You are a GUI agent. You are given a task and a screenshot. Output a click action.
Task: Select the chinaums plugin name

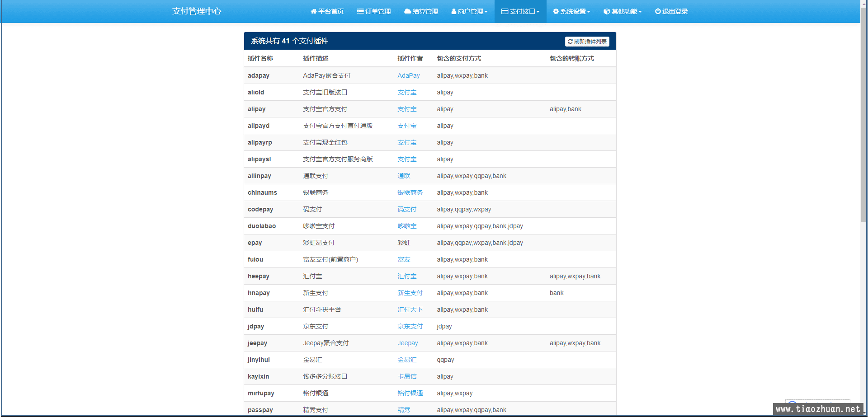[x=262, y=192]
